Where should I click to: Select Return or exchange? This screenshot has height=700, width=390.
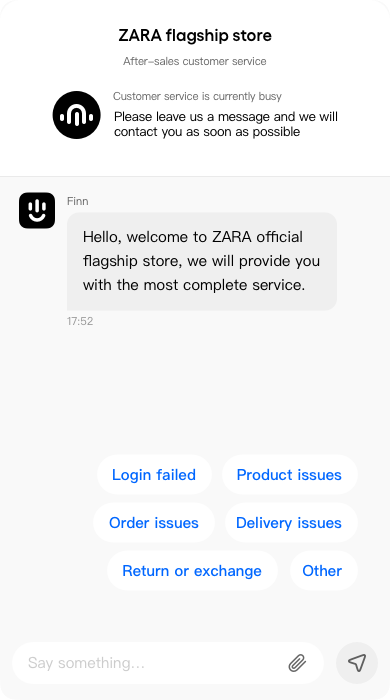click(192, 571)
